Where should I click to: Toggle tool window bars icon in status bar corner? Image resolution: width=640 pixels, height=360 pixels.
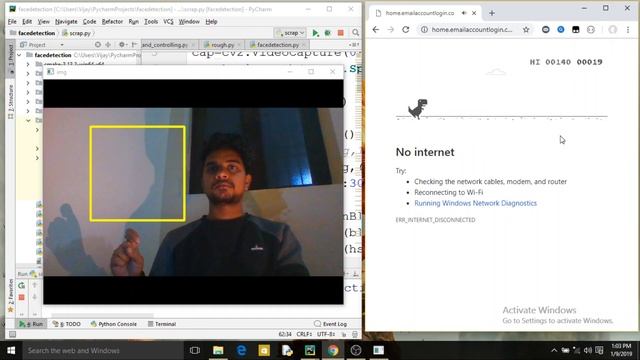(12, 334)
